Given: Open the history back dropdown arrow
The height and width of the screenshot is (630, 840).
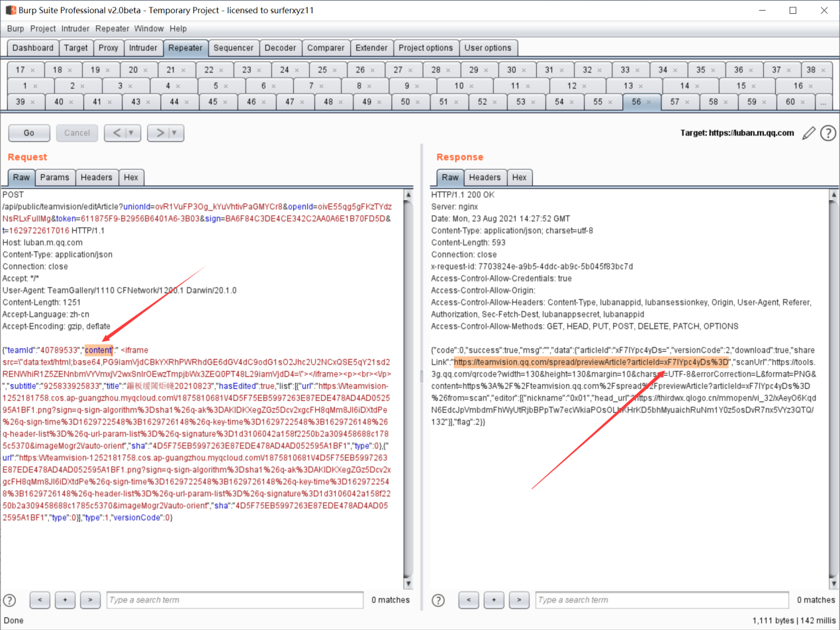Looking at the screenshot, I should 131,133.
